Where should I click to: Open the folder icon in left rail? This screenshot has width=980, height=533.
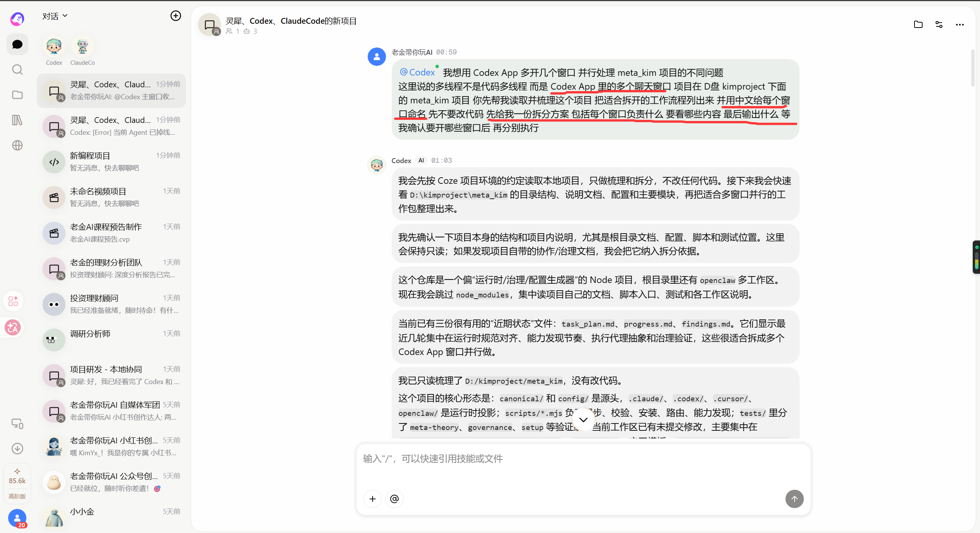(x=17, y=95)
